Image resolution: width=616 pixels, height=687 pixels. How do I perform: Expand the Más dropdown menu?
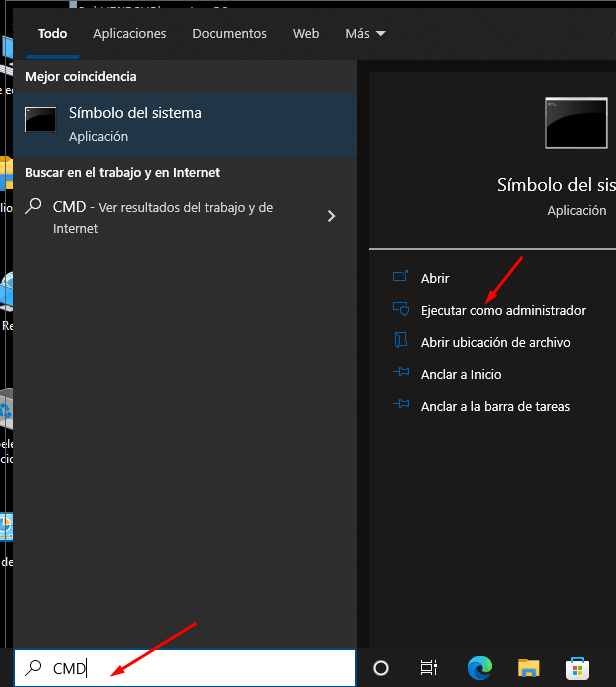(365, 34)
